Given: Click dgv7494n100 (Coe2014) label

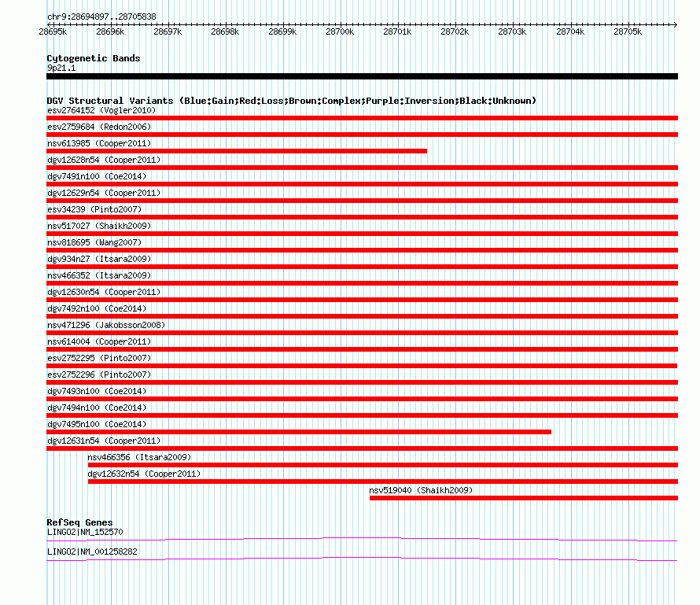Looking at the screenshot, I should 97,408.
